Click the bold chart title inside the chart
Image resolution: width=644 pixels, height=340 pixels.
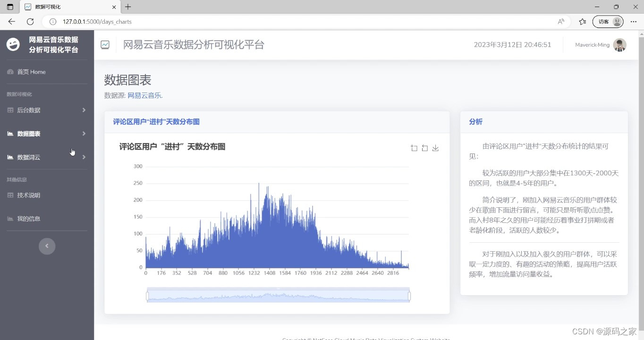coord(172,147)
